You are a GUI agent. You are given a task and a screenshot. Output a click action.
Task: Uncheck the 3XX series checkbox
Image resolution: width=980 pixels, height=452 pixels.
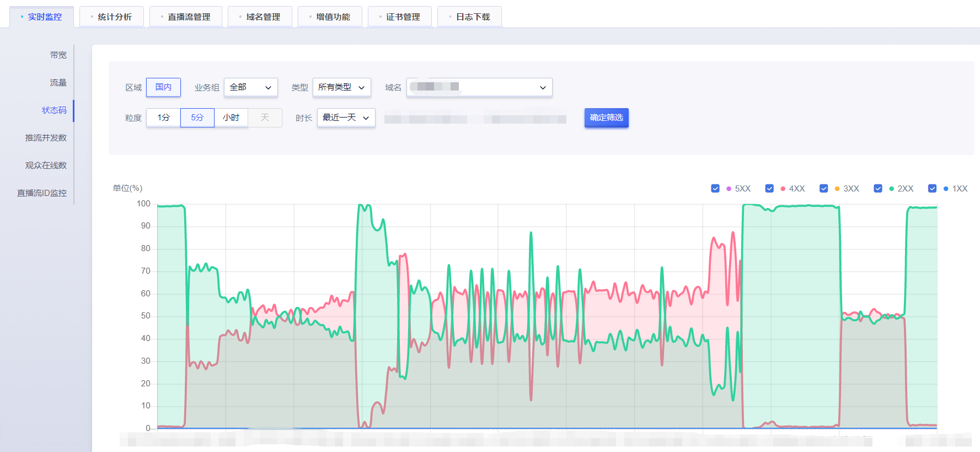coord(824,189)
